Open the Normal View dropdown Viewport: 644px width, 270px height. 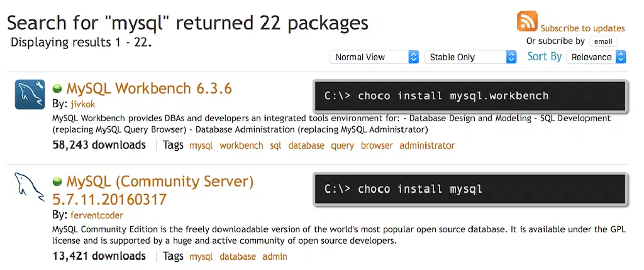[x=374, y=57]
